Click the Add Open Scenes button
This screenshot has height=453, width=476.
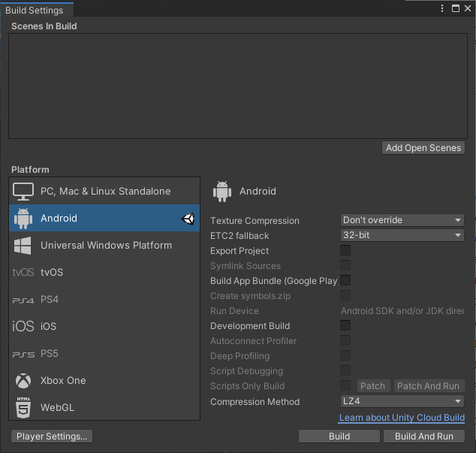(423, 148)
